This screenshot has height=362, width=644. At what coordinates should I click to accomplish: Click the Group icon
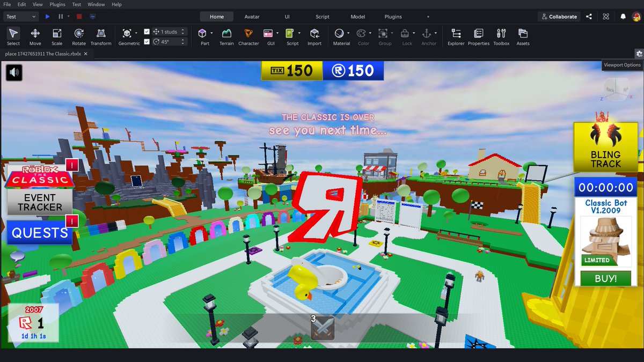pos(383,33)
